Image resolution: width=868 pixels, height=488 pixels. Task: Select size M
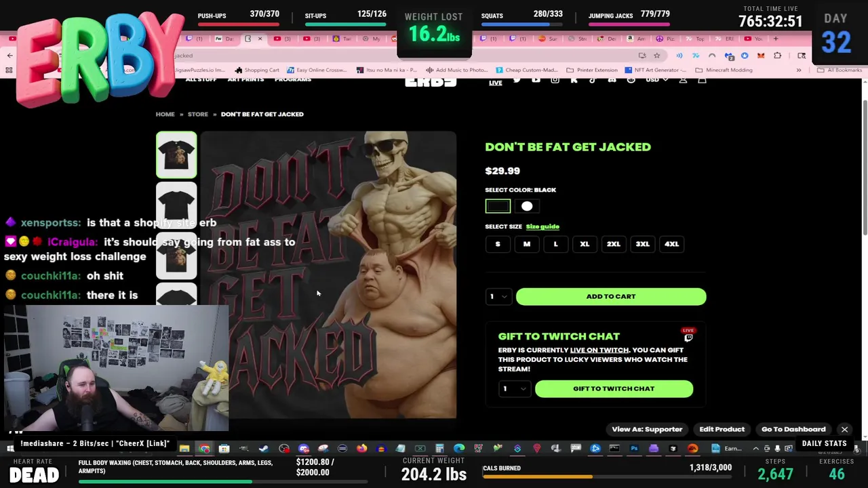(527, 244)
